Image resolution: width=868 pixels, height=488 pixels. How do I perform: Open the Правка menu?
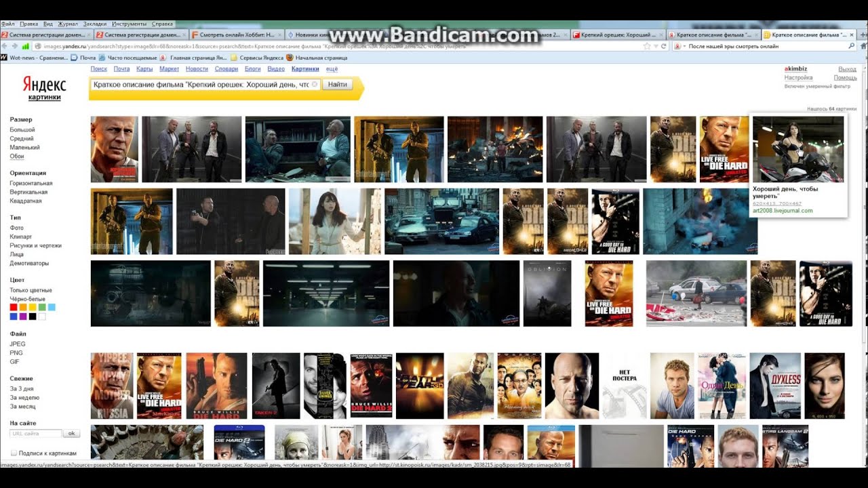[29, 24]
